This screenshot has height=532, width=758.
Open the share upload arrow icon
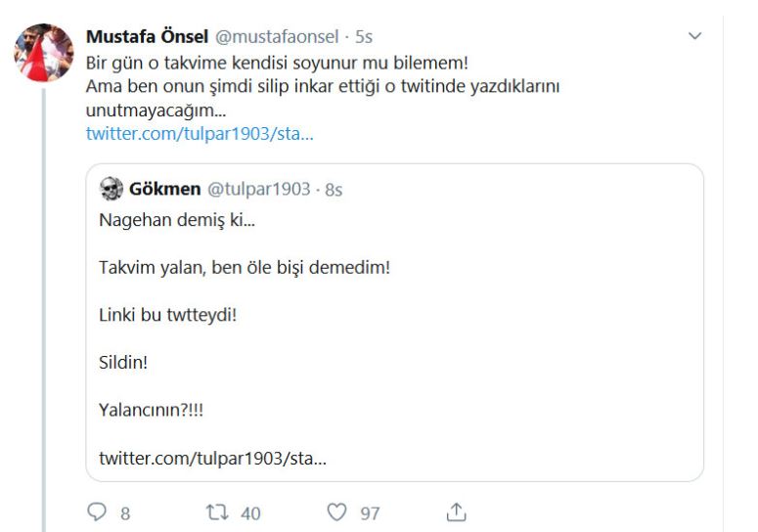455,510
